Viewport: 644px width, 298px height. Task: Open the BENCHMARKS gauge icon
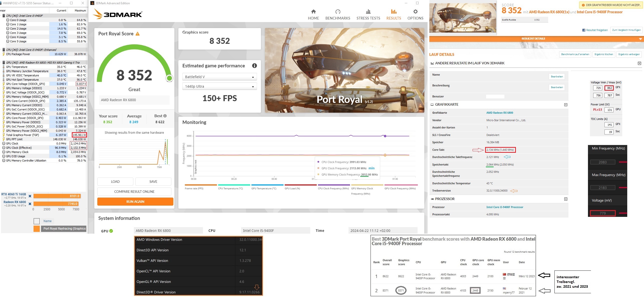[x=338, y=12]
